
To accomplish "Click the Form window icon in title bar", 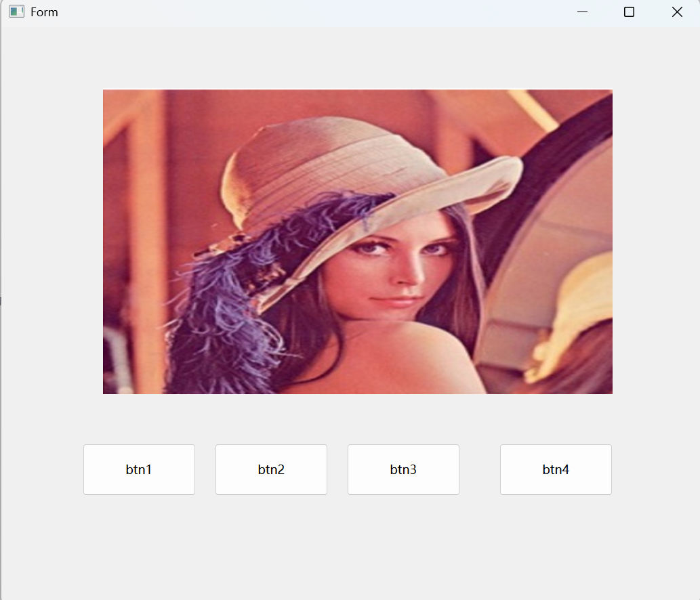I will point(16,12).
